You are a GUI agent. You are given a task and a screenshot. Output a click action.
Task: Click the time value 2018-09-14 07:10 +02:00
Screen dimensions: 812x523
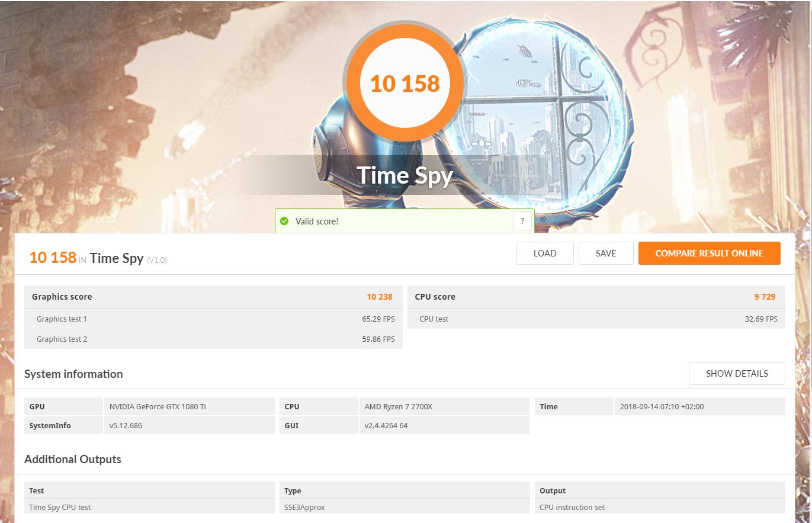point(662,406)
